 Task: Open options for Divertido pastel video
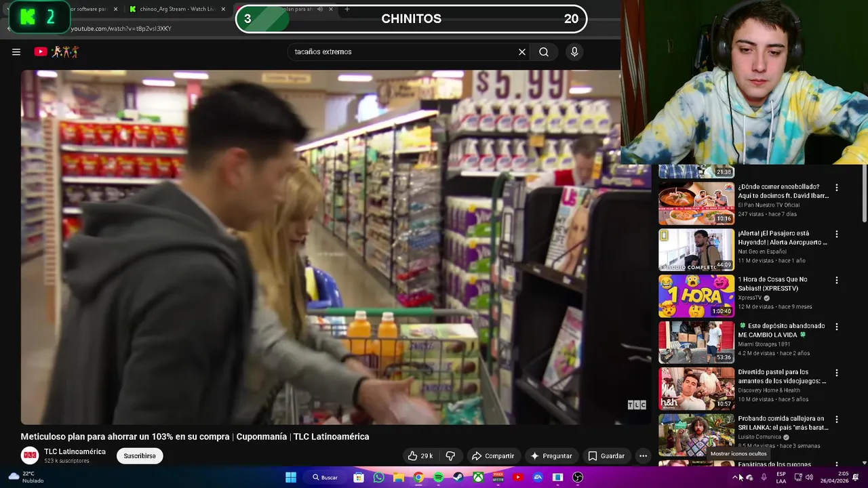tap(836, 373)
